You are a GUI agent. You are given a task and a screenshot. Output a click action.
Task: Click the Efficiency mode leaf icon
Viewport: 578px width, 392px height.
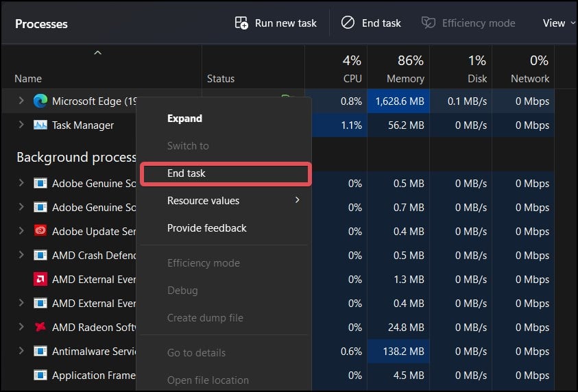(429, 23)
